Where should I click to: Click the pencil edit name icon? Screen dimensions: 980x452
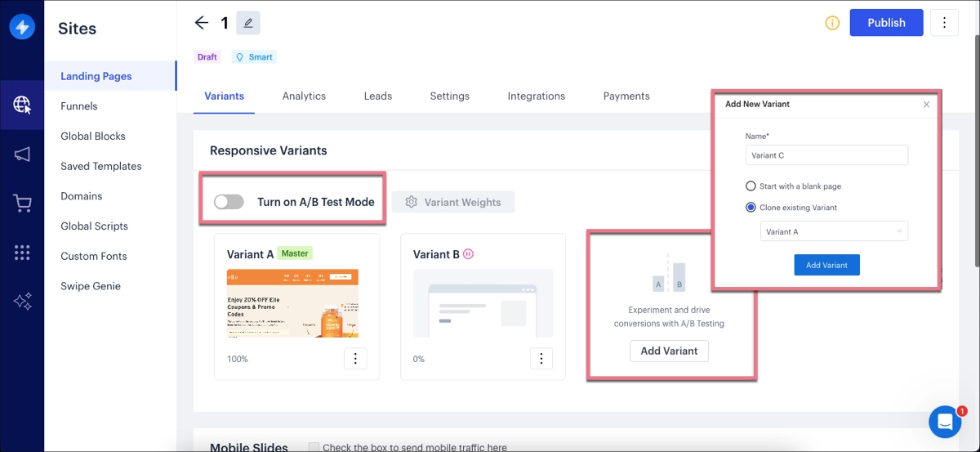click(x=248, y=23)
